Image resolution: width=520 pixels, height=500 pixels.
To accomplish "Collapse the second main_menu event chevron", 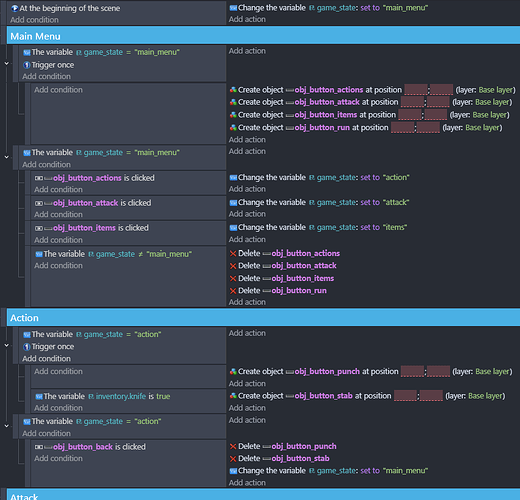I will [x=6, y=157].
